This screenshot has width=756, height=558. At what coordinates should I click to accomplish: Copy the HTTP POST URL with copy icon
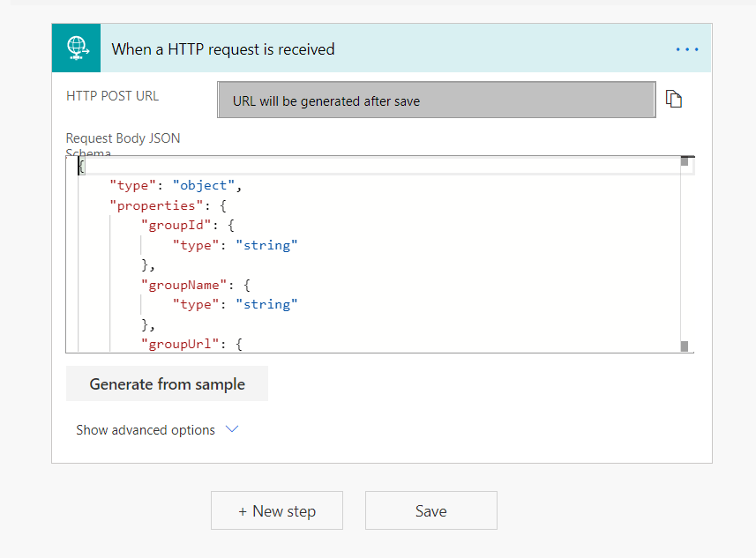pyautogui.click(x=674, y=99)
